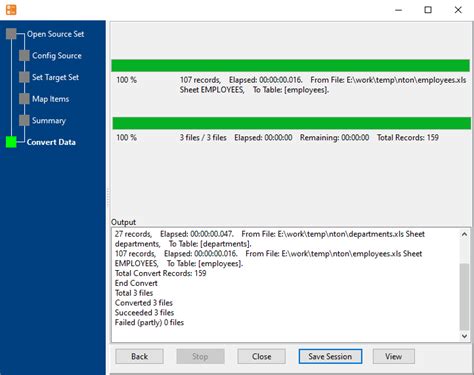
Task: Click 'Total Convert Records: 159' output line
Action: coord(160,273)
